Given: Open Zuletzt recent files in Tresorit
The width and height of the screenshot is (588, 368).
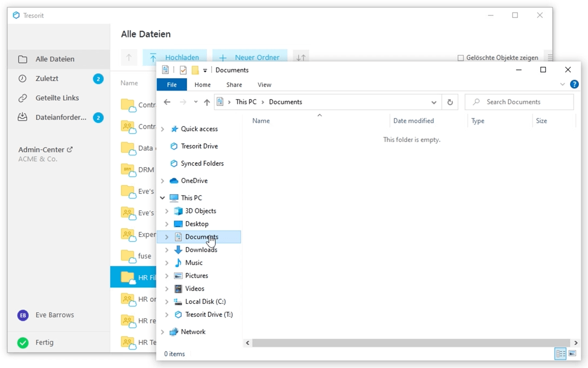Looking at the screenshot, I should (58, 79).
